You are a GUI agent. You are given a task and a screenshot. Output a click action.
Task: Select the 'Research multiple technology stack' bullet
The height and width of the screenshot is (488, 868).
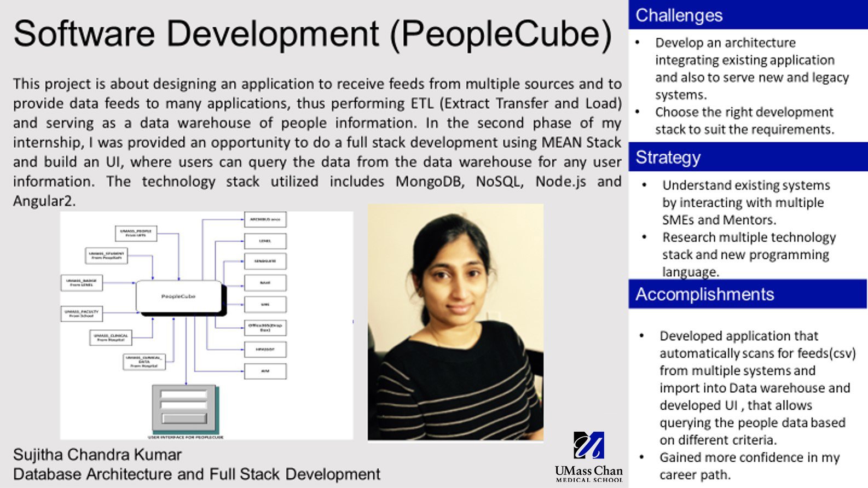[748, 254]
